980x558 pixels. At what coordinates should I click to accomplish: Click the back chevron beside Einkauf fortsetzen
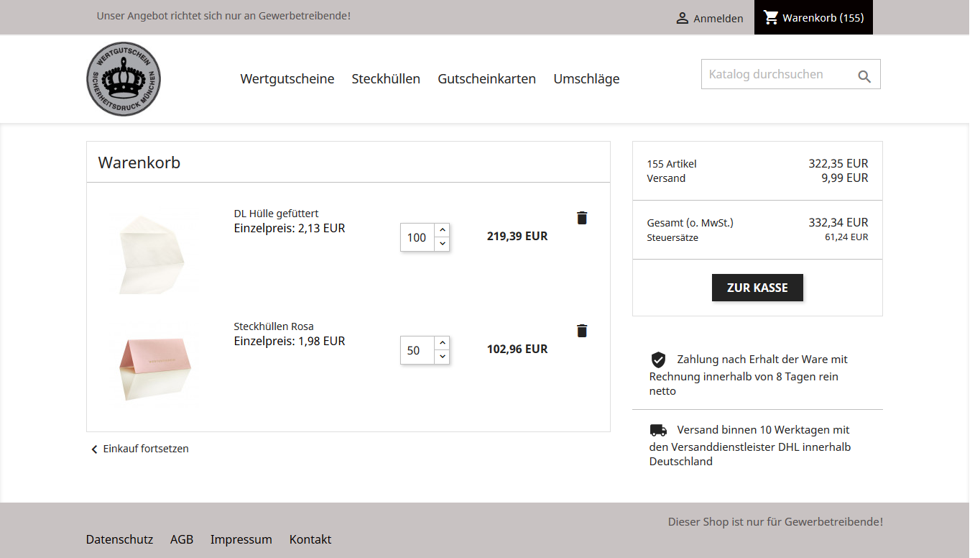pyautogui.click(x=94, y=449)
